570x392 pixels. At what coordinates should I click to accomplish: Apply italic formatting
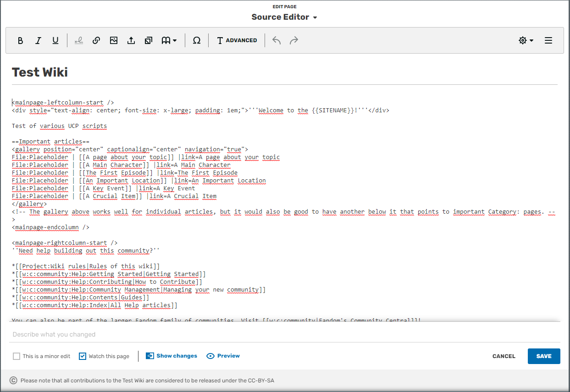38,40
